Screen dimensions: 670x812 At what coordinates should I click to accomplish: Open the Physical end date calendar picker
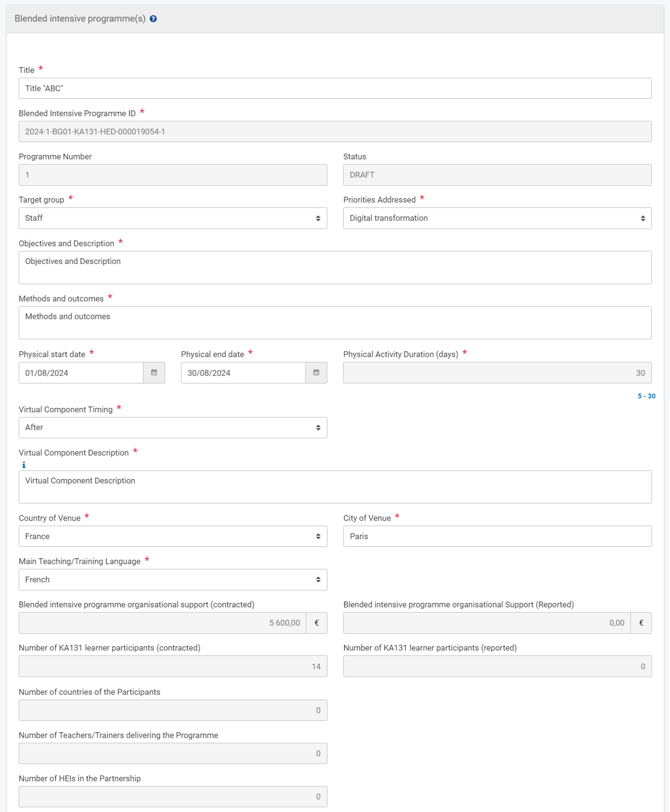316,372
